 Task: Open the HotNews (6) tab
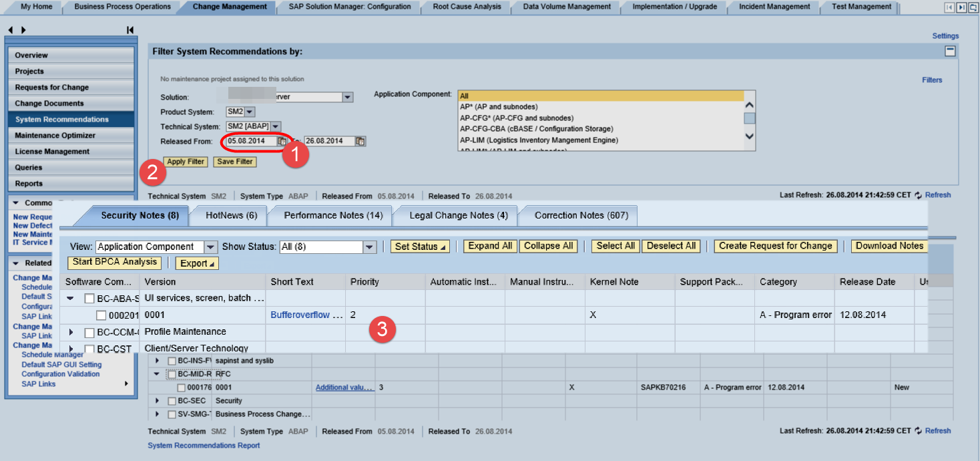click(231, 215)
